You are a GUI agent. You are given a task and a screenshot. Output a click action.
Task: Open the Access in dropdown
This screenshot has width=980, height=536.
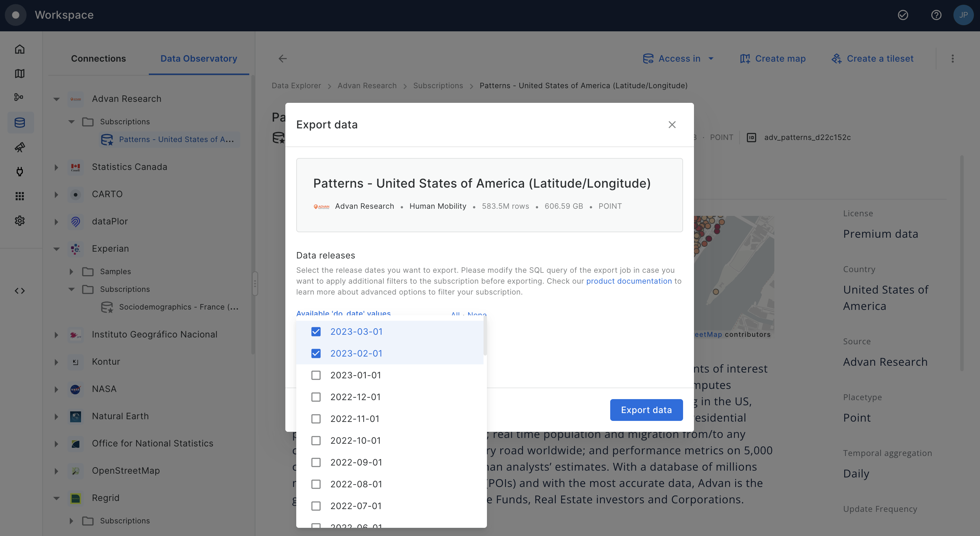678,59
